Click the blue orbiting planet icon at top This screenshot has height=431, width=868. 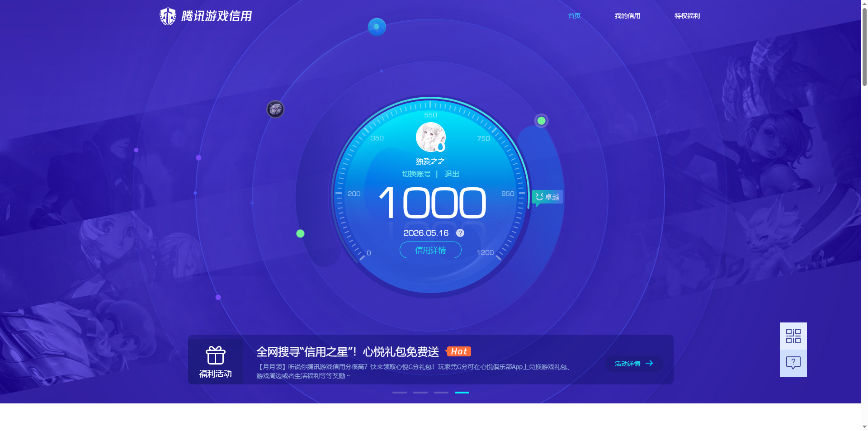tap(377, 27)
